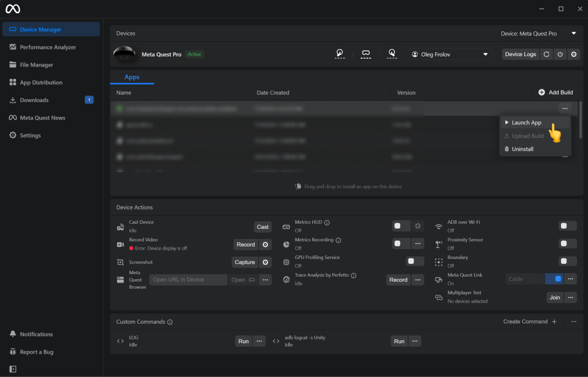
Task: Open the Oleg Frolov user dropdown
Action: [450, 54]
